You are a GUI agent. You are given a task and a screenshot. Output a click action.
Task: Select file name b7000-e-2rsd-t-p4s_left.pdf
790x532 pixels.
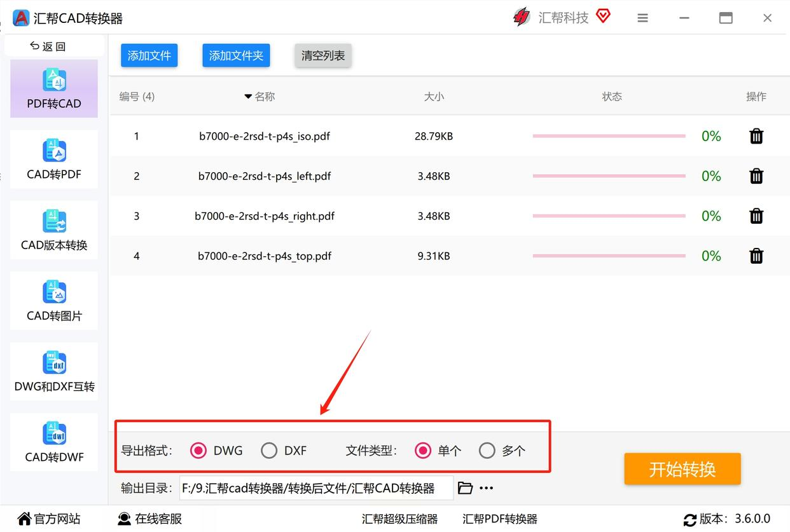click(x=265, y=176)
